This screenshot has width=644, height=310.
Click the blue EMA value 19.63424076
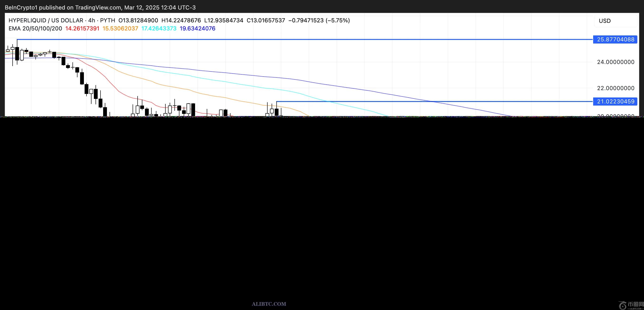pyautogui.click(x=197, y=29)
